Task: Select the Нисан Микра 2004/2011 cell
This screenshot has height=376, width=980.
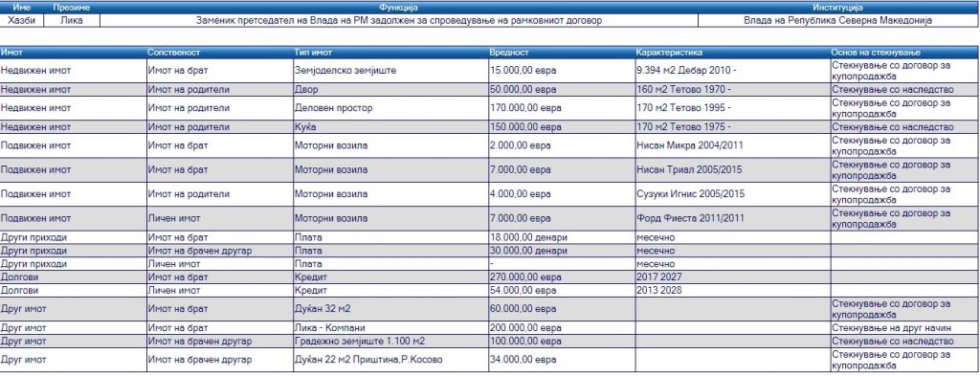Action: pyautogui.click(x=732, y=145)
